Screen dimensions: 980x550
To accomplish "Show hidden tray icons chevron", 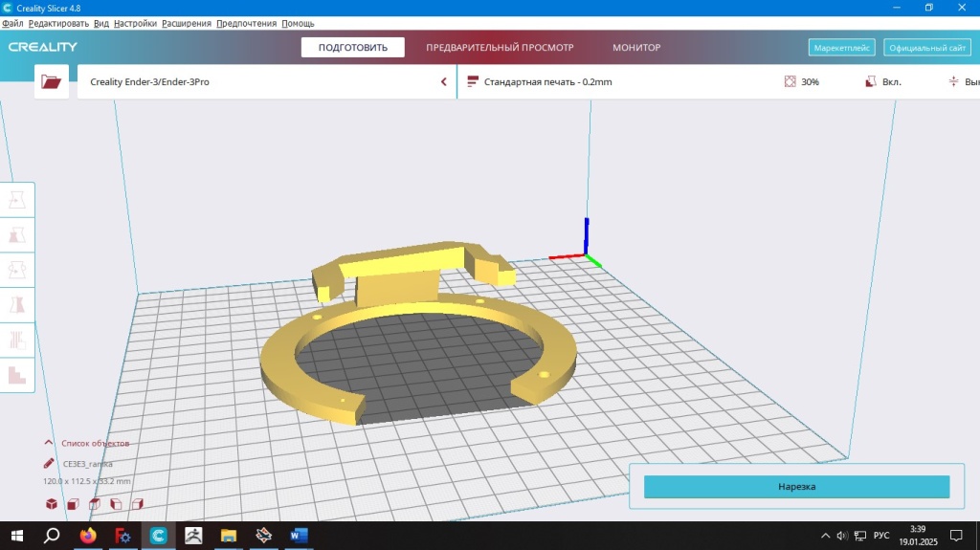I will pyautogui.click(x=826, y=536).
